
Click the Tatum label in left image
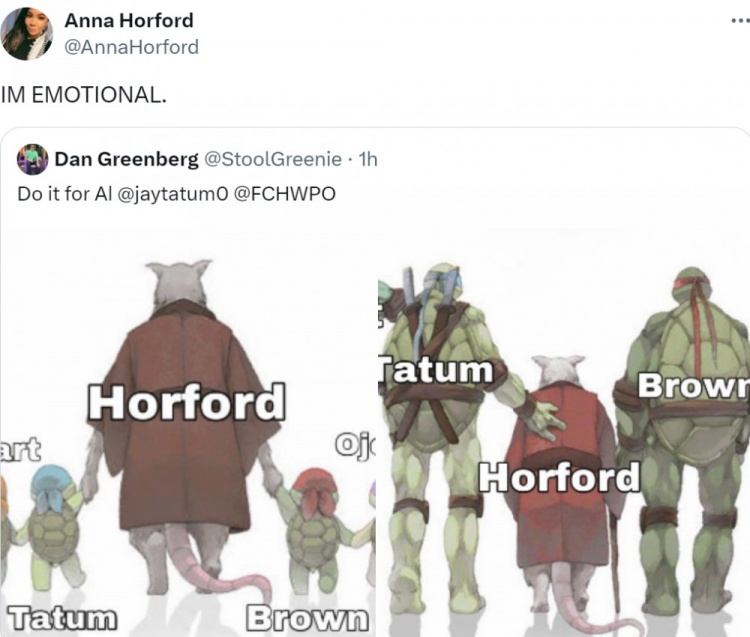pos(61,618)
